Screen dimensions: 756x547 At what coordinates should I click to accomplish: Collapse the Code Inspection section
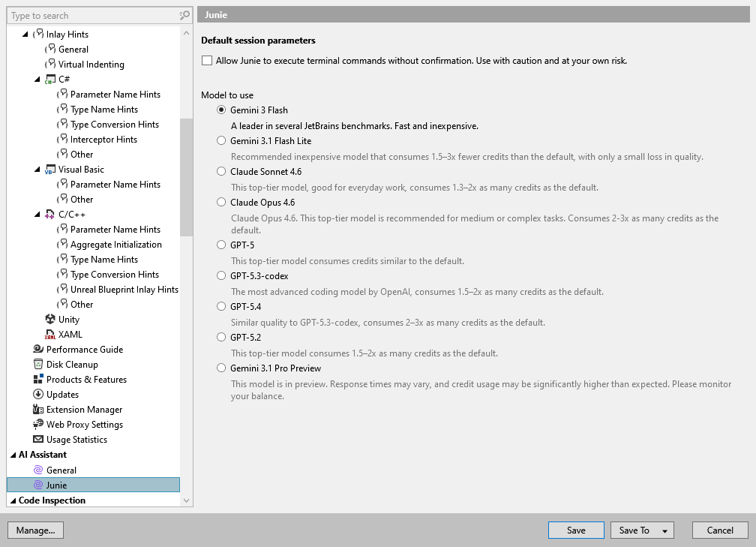[x=13, y=500]
